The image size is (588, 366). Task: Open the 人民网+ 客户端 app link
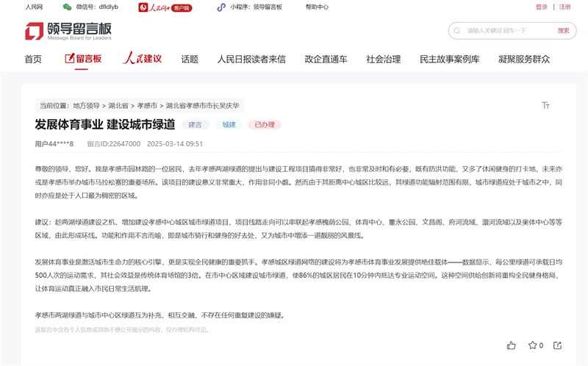(x=165, y=7)
